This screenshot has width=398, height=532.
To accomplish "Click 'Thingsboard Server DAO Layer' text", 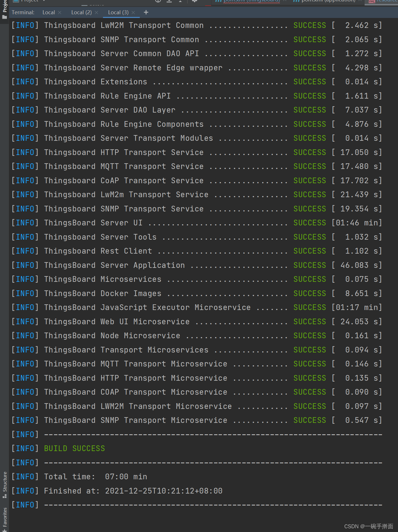I will pyautogui.click(x=110, y=110).
